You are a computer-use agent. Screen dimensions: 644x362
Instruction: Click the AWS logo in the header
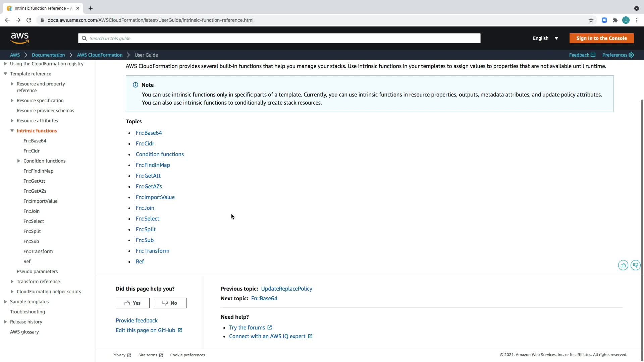tap(20, 38)
